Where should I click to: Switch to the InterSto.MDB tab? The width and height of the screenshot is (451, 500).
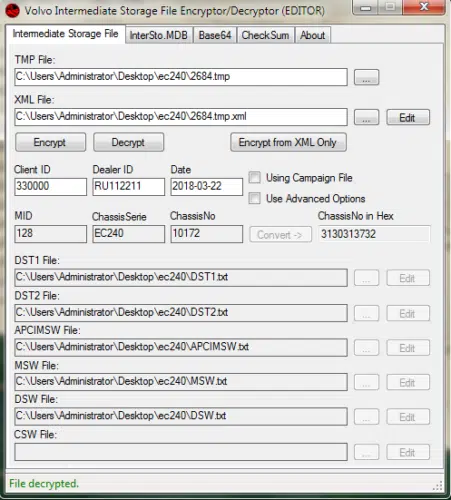159,35
